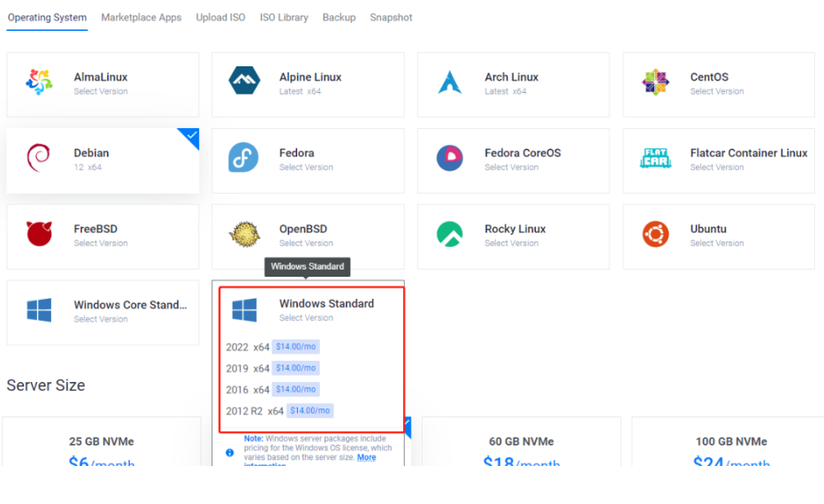
Task: Choose the CentOS logo icon
Action: [x=655, y=83]
